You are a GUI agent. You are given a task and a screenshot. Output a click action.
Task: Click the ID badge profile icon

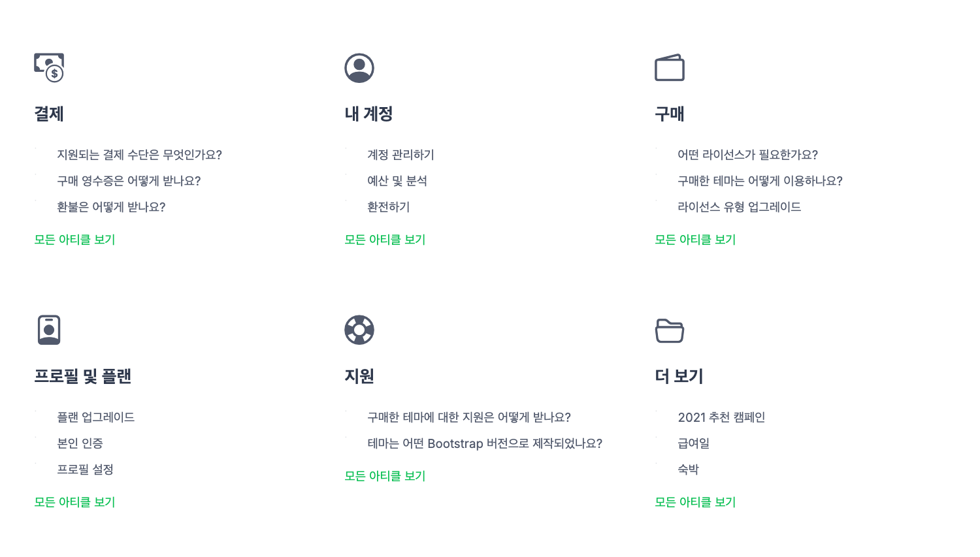(49, 330)
